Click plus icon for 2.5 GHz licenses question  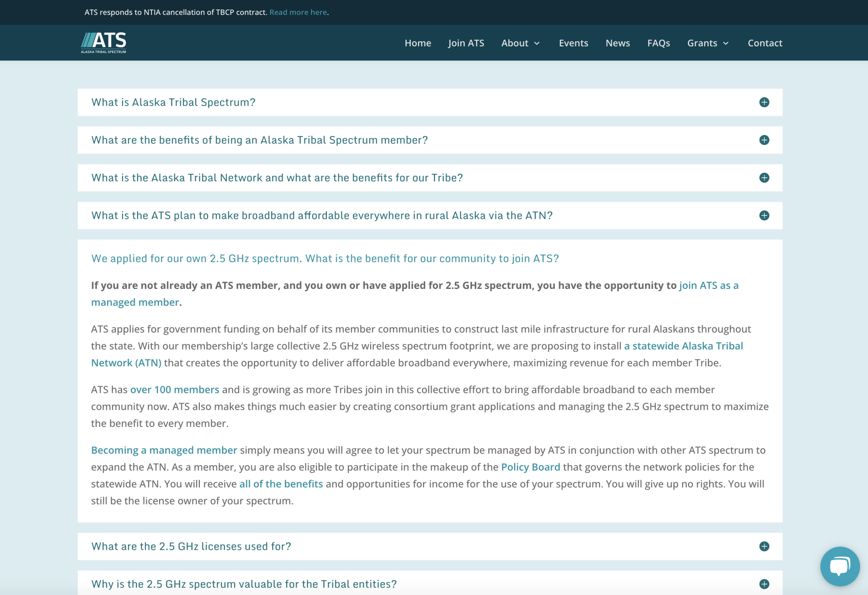pos(764,546)
